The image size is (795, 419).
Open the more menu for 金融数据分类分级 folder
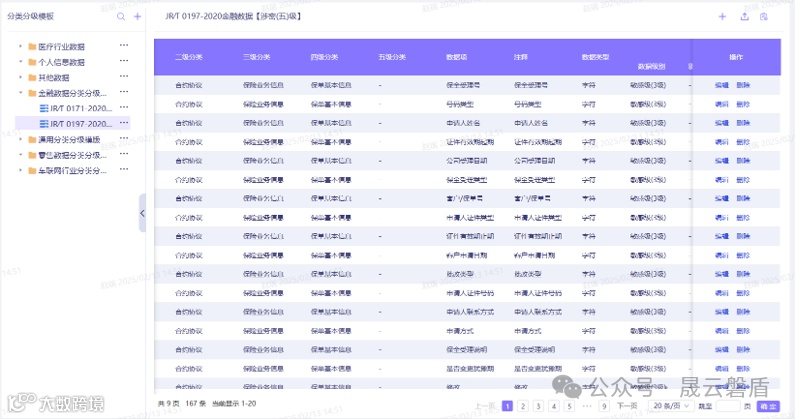pos(124,92)
